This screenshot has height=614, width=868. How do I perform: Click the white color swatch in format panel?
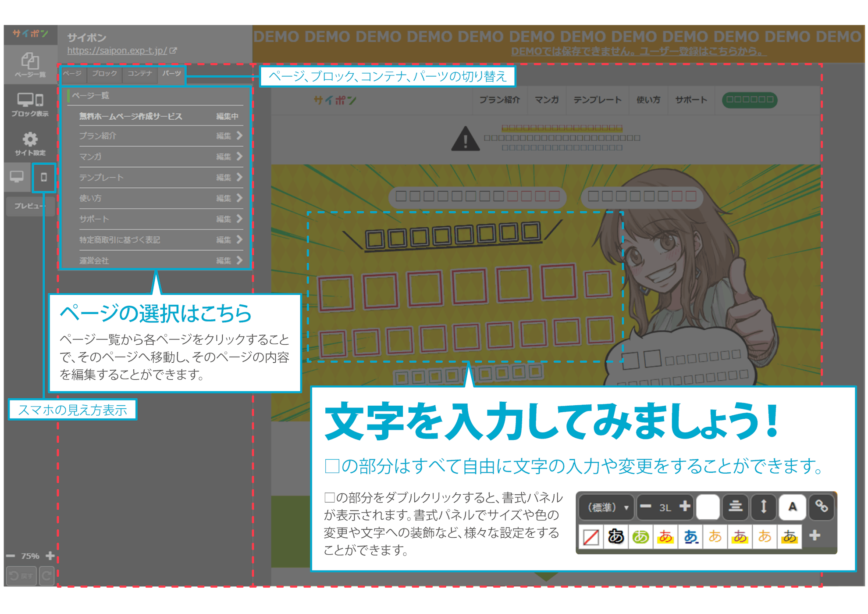click(707, 507)
